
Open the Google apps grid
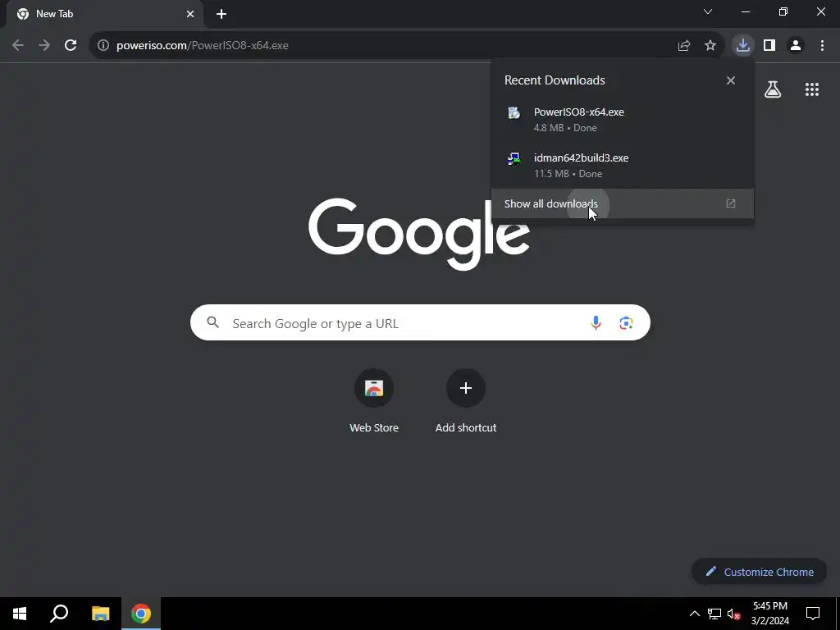pyautogui.click(x=812, y=89)
